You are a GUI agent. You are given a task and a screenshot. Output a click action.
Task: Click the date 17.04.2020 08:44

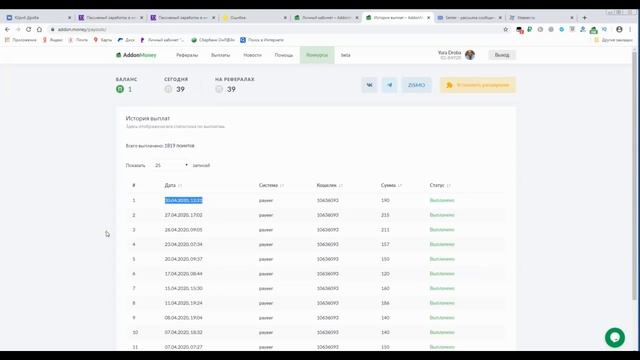click(183, 274)
